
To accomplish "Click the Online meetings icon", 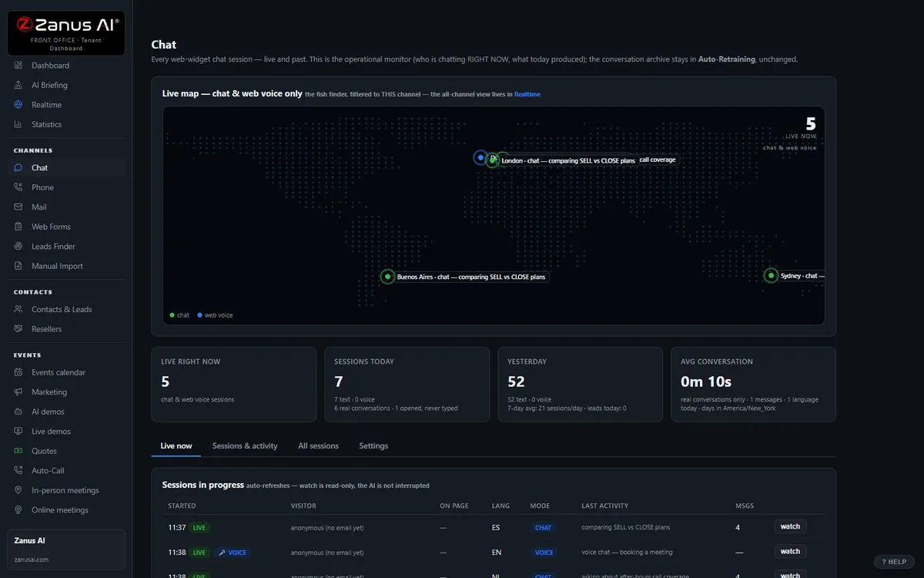I will click(x=18, y=509).
